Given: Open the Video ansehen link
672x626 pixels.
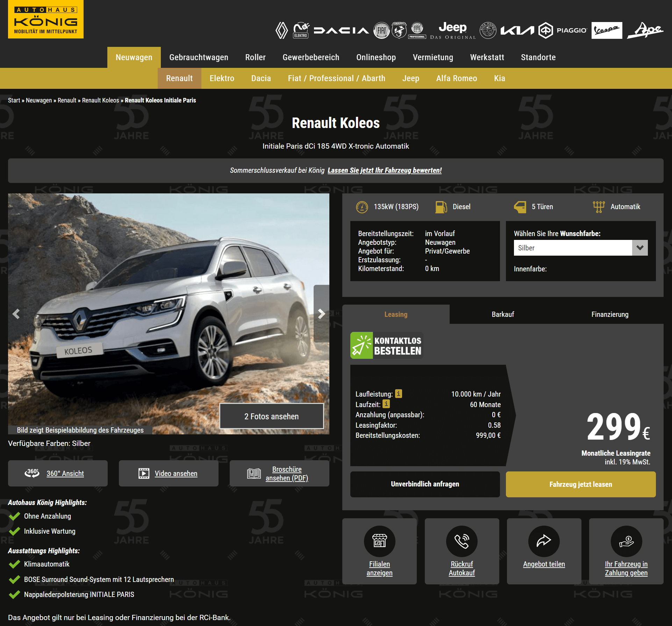Looking at the screenshot, I should (176, 474).
